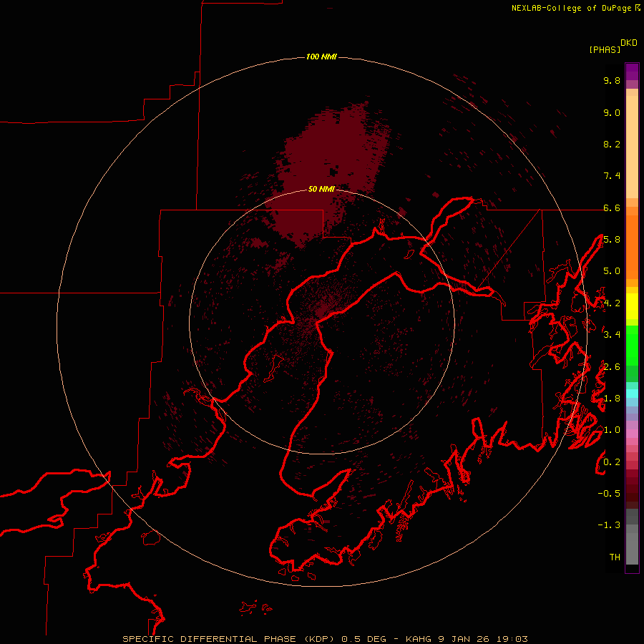Click the 7.4 legend value
Image resolution: width=644 pixels, height=644 pixels.
tap(612, 176)
